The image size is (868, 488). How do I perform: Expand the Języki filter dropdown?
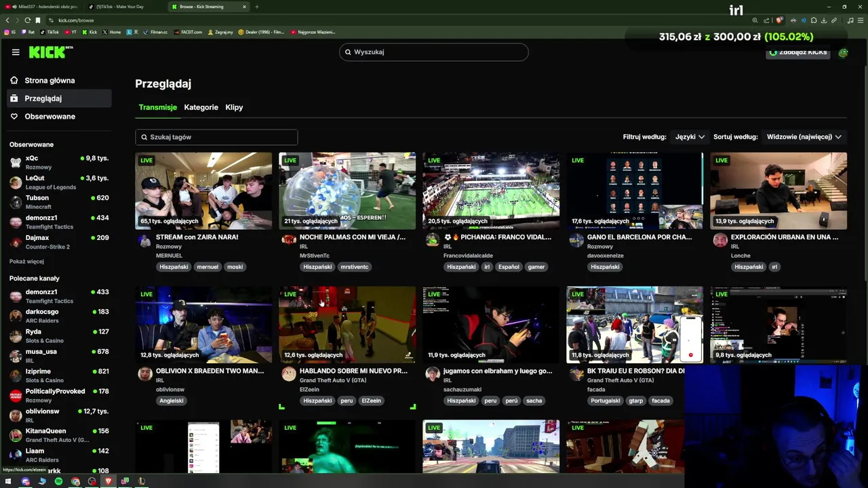[690, 137]
